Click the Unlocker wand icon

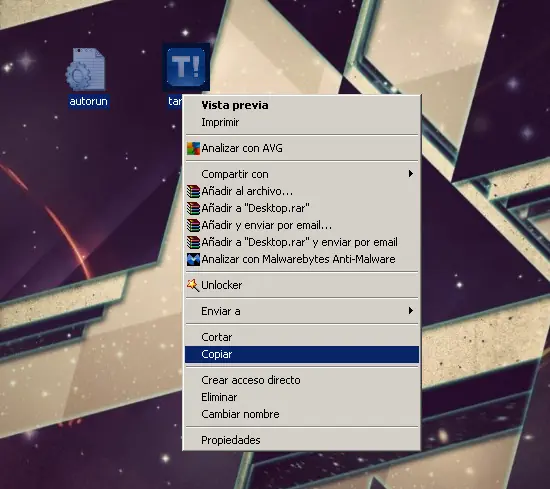coord(193,285)
